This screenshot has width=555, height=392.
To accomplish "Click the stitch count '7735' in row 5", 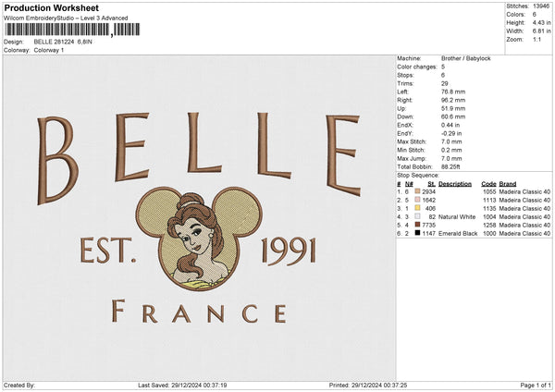I will point(428,225).
